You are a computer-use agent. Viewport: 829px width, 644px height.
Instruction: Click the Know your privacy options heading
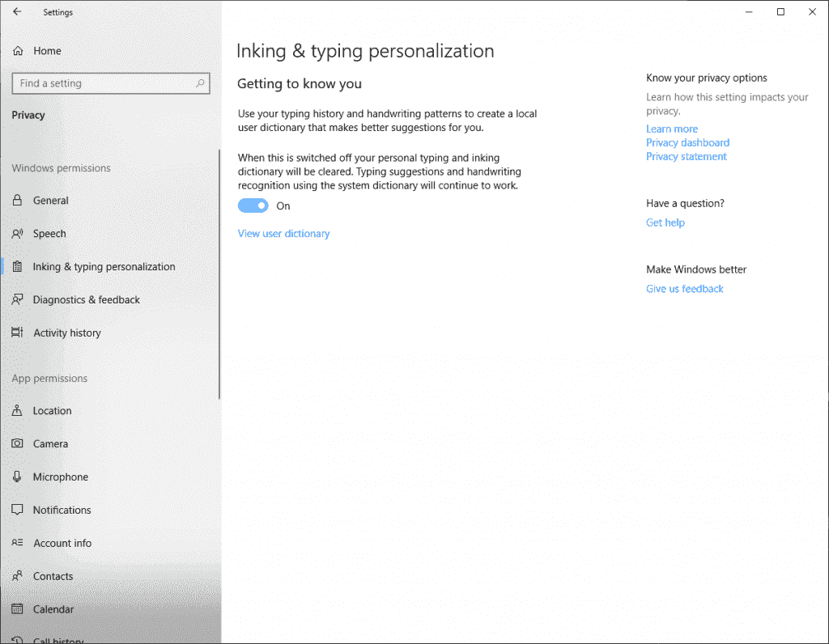pos(706,78)
